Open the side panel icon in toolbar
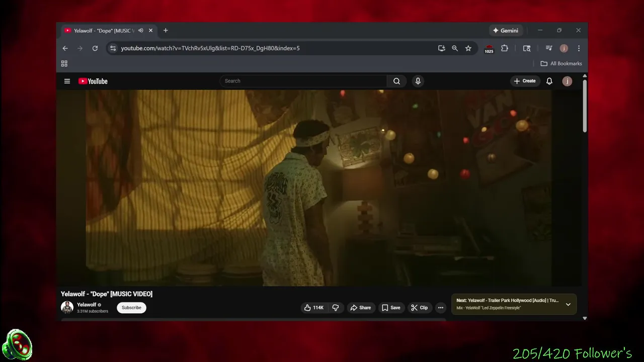The height and width of the screenshot is (362, 644). pyautogui.click(x=527, y=48)
